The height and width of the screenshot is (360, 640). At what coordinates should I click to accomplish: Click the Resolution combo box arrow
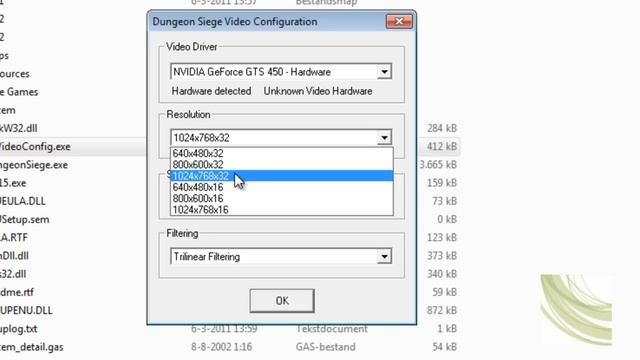[x=384, y=138]
